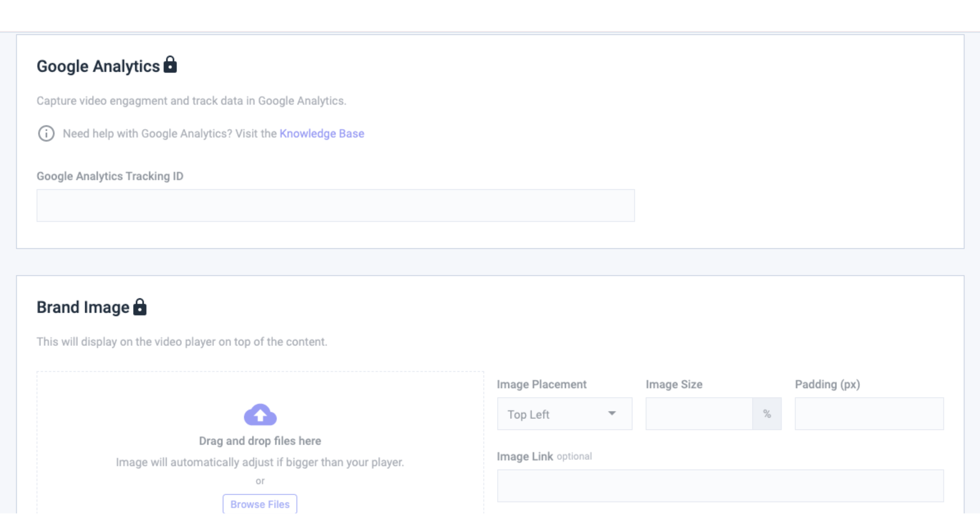The image size is (980, 519).
Task: Open the Knowledge Base link
Action: pyautogui.click(x=322, y=134)
